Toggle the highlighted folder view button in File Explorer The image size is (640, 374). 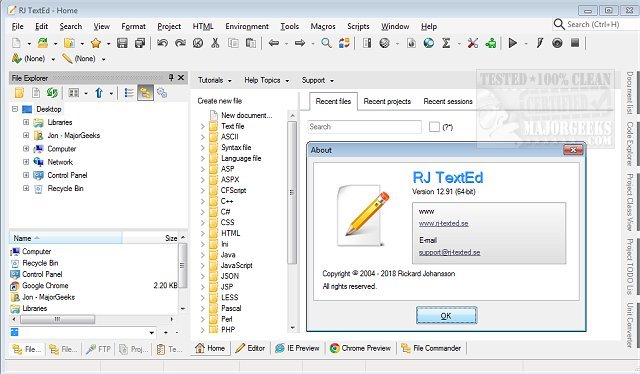tap(145, 93)
